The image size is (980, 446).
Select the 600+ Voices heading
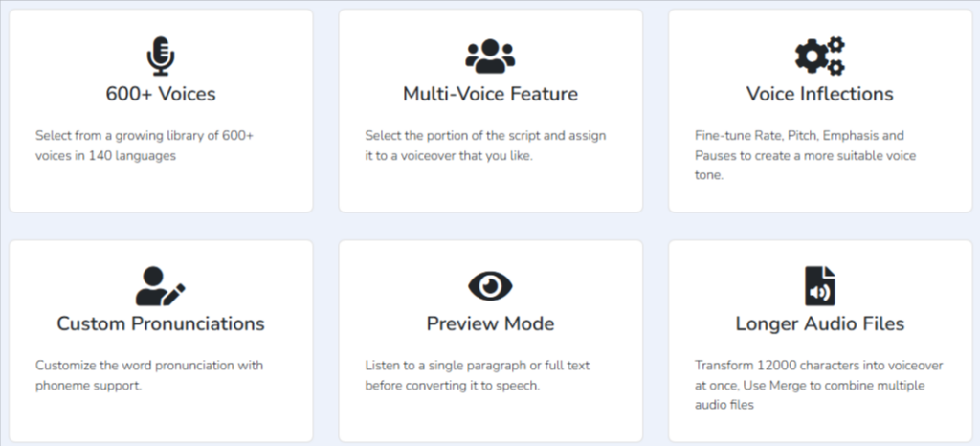161,94
